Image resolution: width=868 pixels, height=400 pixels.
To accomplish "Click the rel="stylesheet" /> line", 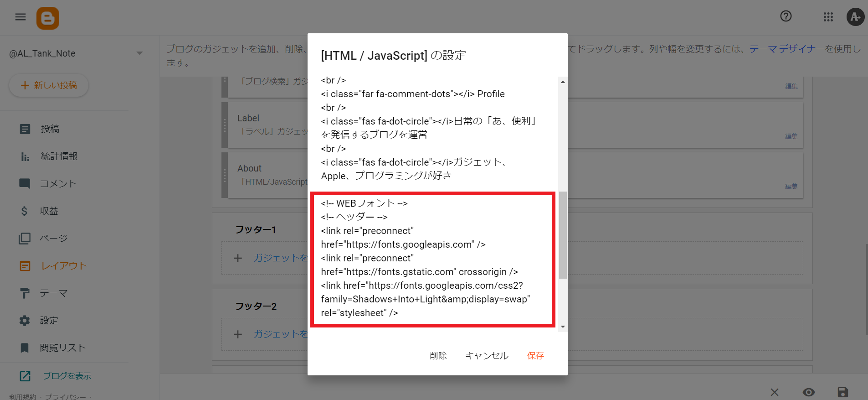I will click(x=360, y=313).
